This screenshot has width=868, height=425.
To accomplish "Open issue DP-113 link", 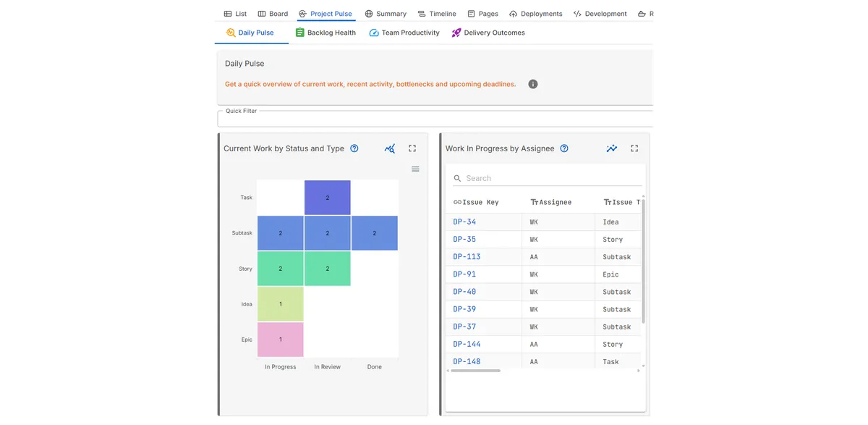I will click(467, 256).
